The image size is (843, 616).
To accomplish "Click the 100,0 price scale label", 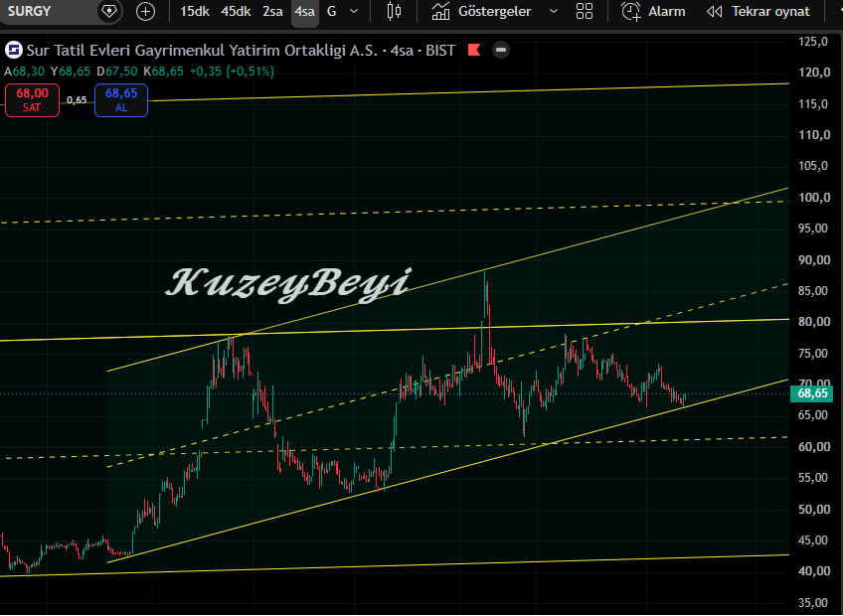I will click(813, 198).
